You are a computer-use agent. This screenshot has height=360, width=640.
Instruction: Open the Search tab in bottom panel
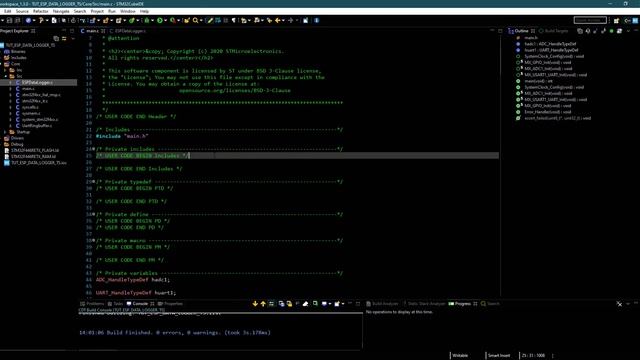(x=490, y=304)
